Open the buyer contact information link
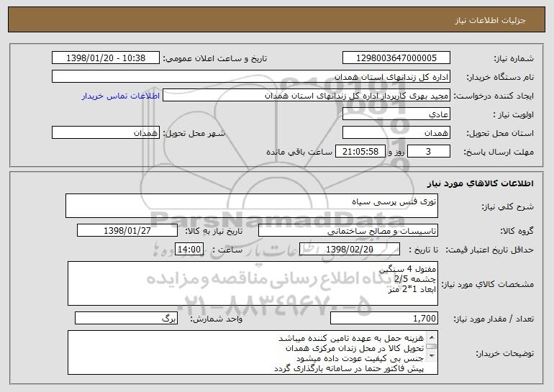Screen dimensions: 554x392 click(121, 96)
